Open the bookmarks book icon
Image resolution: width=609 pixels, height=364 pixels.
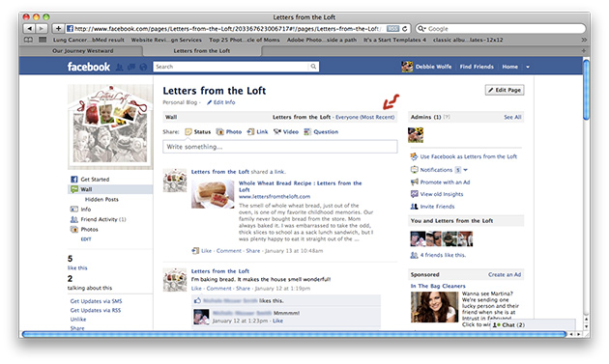28,40
